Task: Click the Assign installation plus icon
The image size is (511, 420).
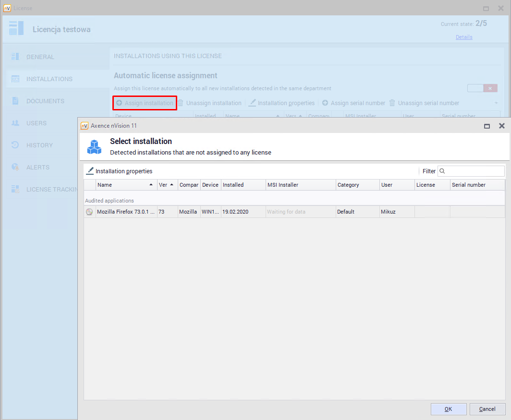Action: 119,103
